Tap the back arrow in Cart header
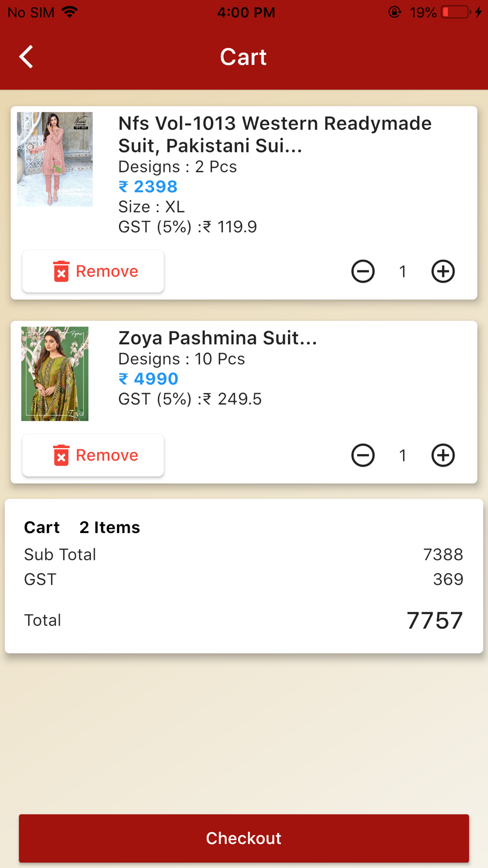 click(x=26, y=57)
